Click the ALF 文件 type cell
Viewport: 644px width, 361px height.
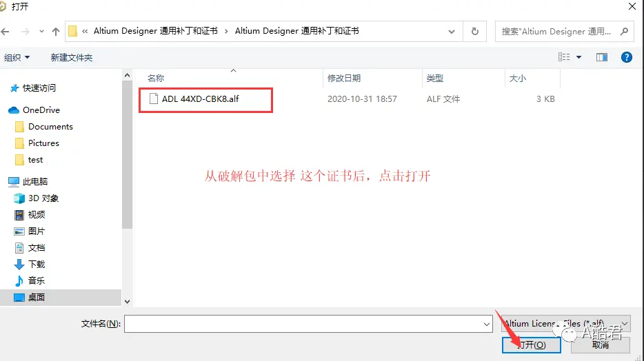(443, 99)
